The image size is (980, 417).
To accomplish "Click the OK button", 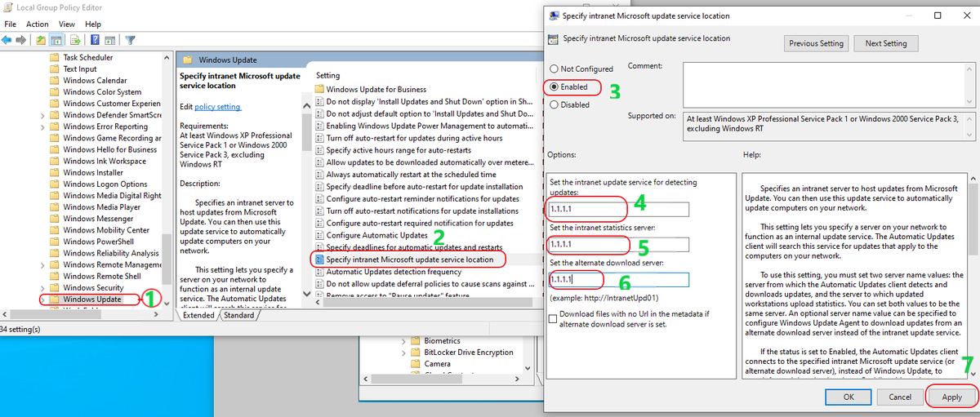I will [x=849, y=397].
